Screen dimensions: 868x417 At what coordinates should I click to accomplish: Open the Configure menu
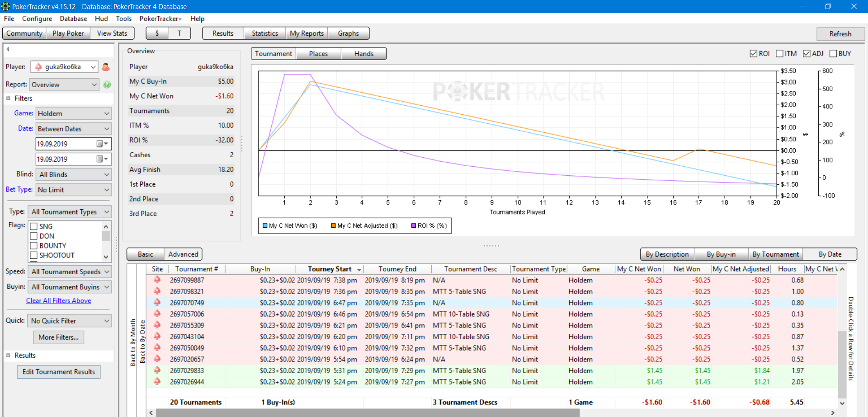click(x=37, y=19)
